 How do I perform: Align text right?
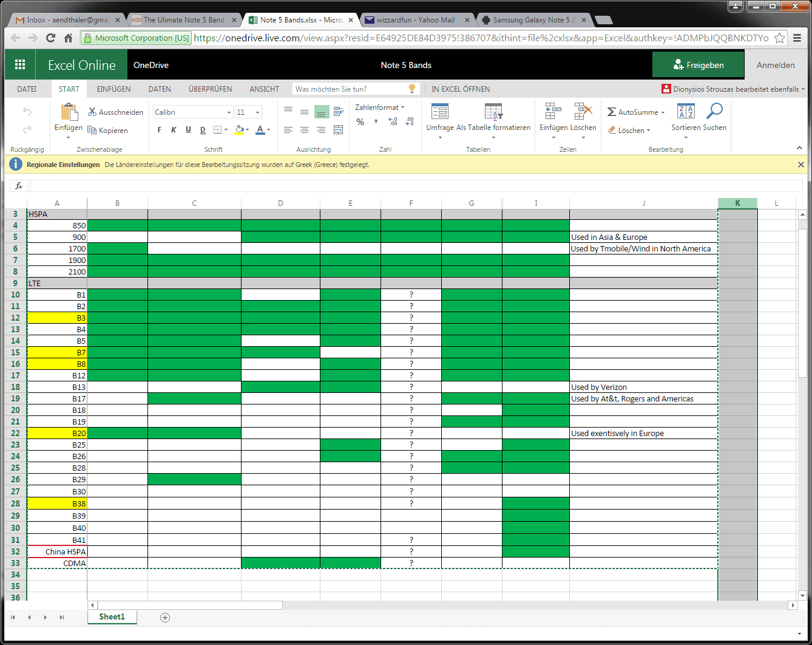click(x=321, y=130)
